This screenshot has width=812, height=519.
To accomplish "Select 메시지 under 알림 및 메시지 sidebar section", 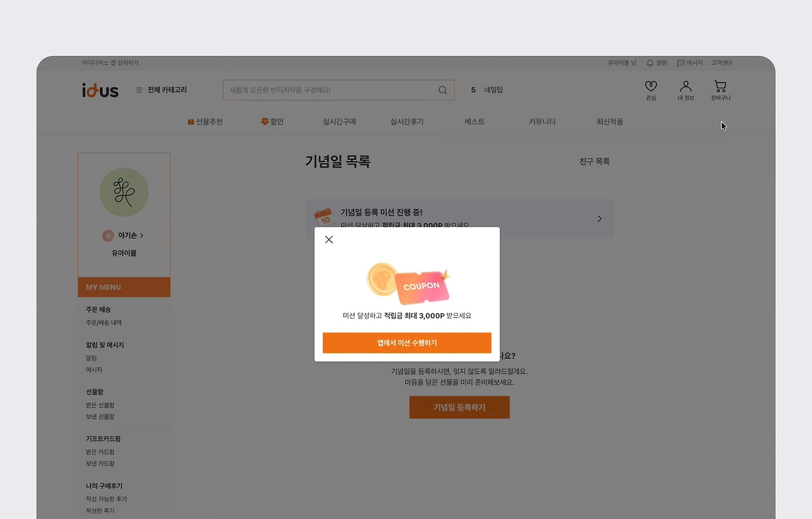I will pos(94,370).
